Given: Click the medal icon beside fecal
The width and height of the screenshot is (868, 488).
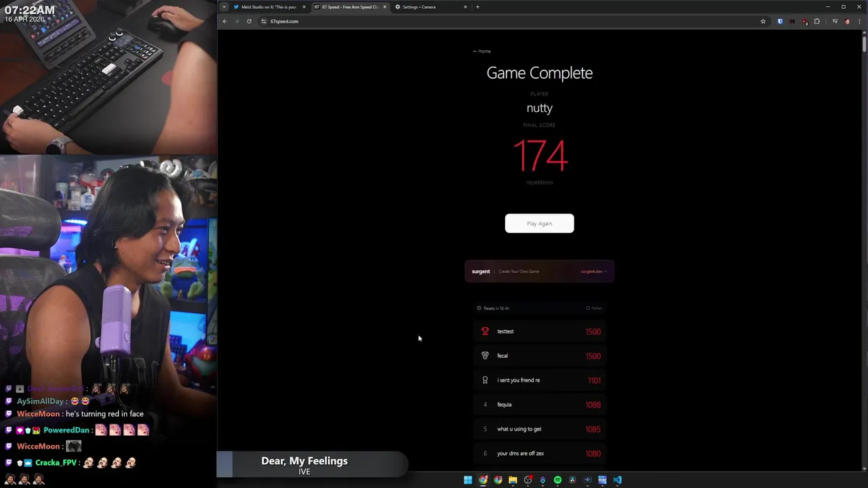Looking at the screenshot, I should [485, 356].
